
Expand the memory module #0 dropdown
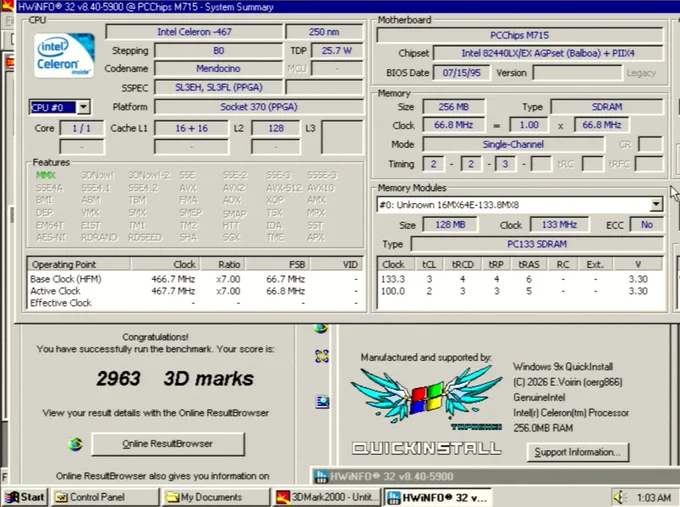[656, 204]
